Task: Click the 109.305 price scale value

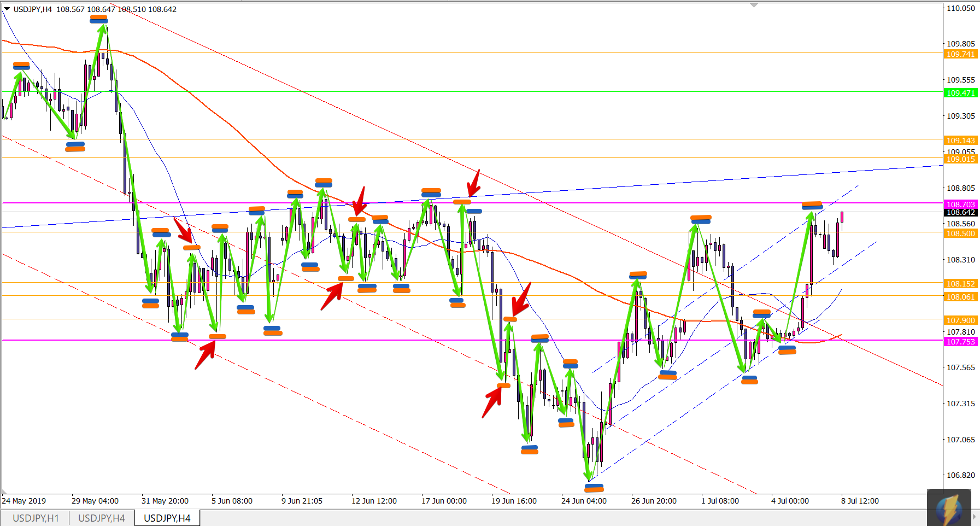Action: coord(960,116)
